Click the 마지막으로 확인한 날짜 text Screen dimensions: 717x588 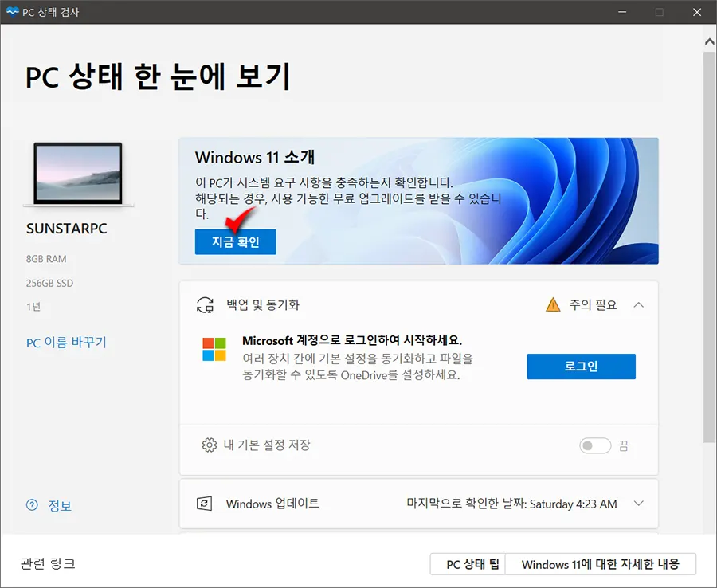point(511,504)
